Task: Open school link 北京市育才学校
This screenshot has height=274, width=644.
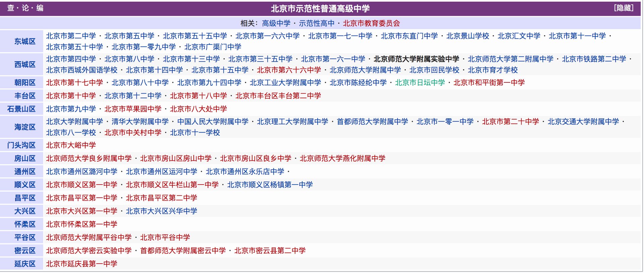Action: pos(493,70)
